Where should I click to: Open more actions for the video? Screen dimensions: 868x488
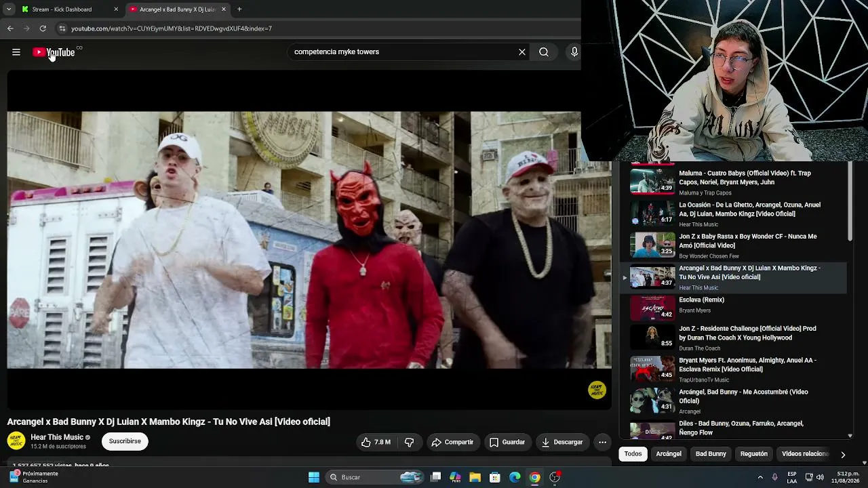[602, 443]
